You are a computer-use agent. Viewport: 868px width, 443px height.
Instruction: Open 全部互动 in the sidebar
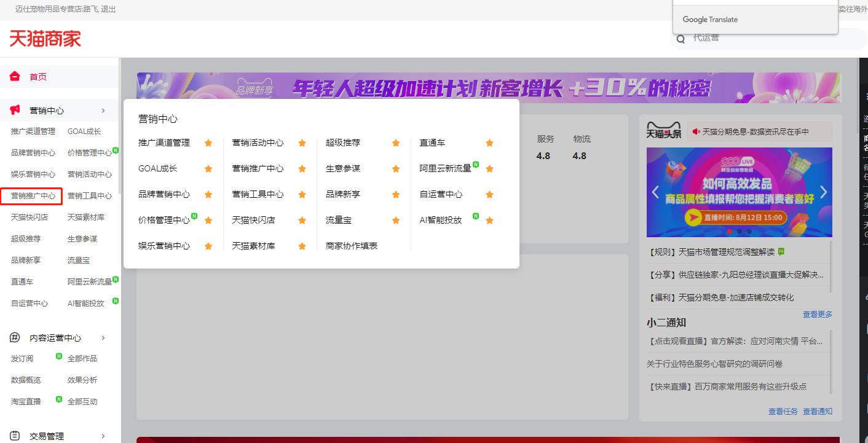(82, 402)
